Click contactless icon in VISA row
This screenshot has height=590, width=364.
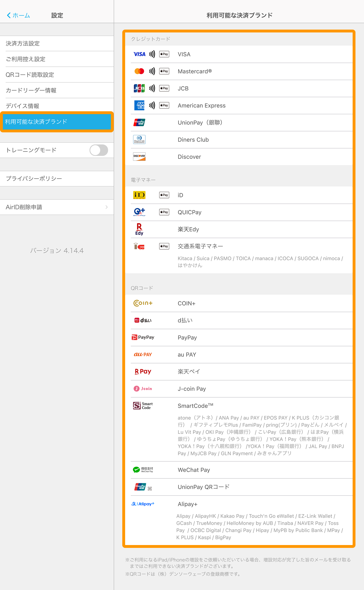pyautogui.click(x=152, y=54)
